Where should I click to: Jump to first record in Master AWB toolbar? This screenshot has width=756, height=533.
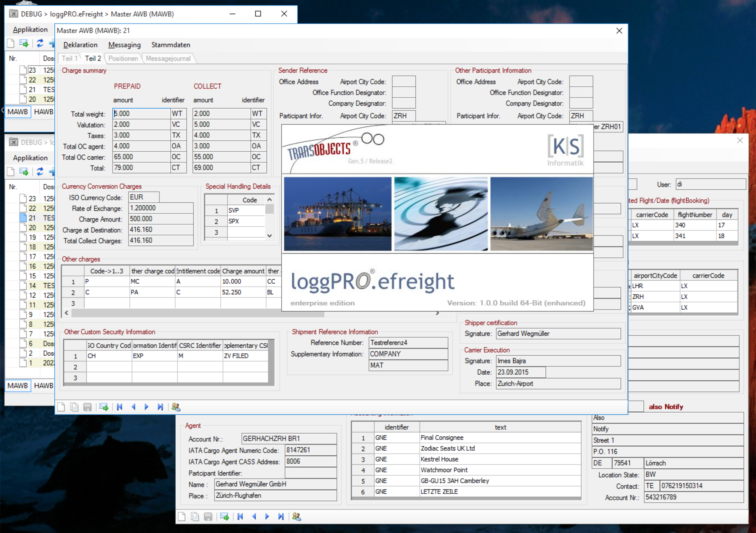tap(119, 407)
